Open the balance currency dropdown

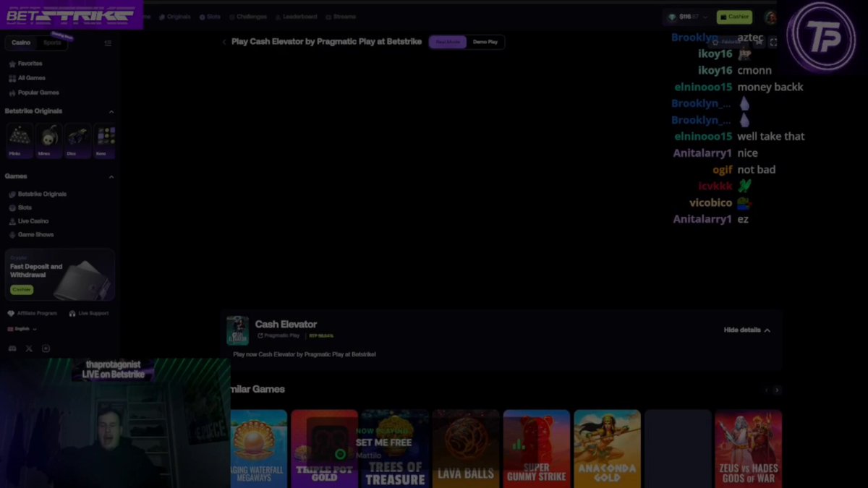[688, 17]
